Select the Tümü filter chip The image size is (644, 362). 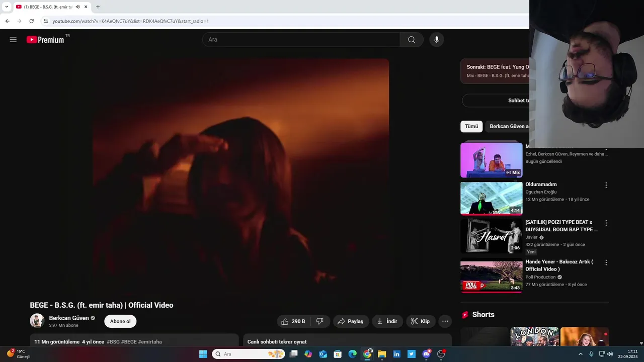[x=471, y=126]
